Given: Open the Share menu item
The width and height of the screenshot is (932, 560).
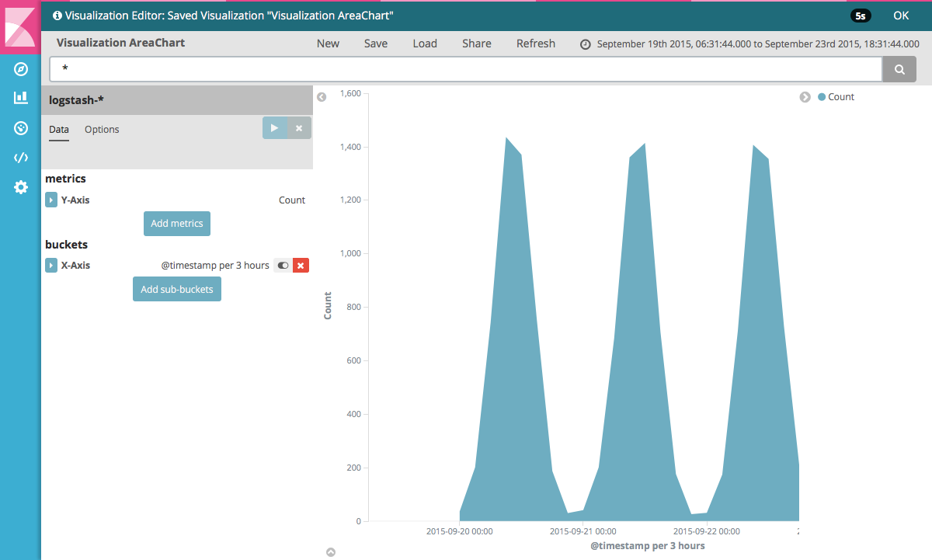Looking at the screenshot, I should click(477, 43).
